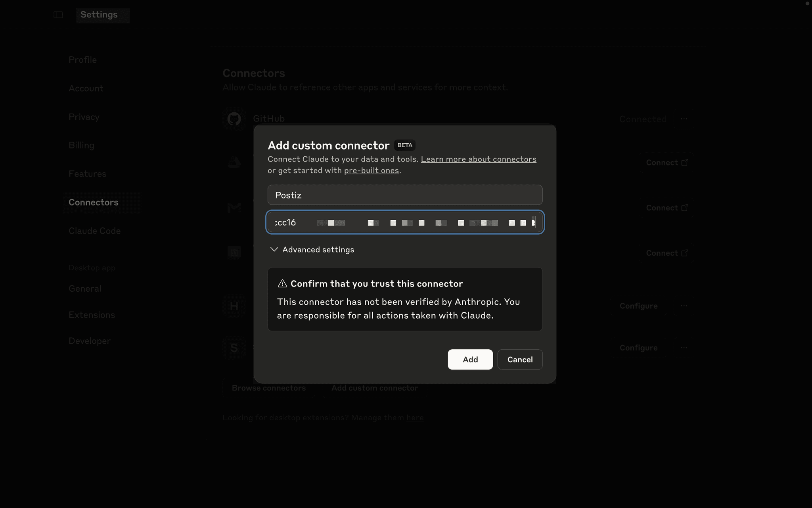Open Developer settings

coord(90,341)
